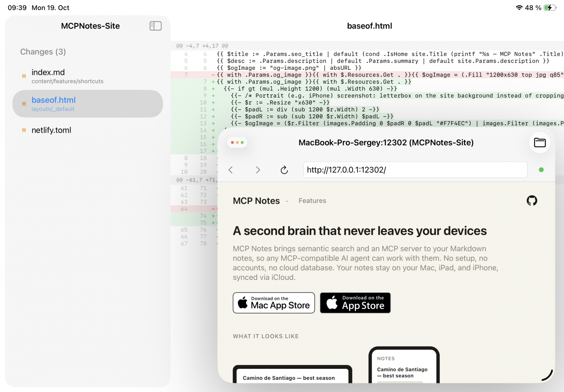This screenshot has width=564, height=392.
Task: Go back in the preview browser
Action: pyautogui.click(x=231, y=170)
